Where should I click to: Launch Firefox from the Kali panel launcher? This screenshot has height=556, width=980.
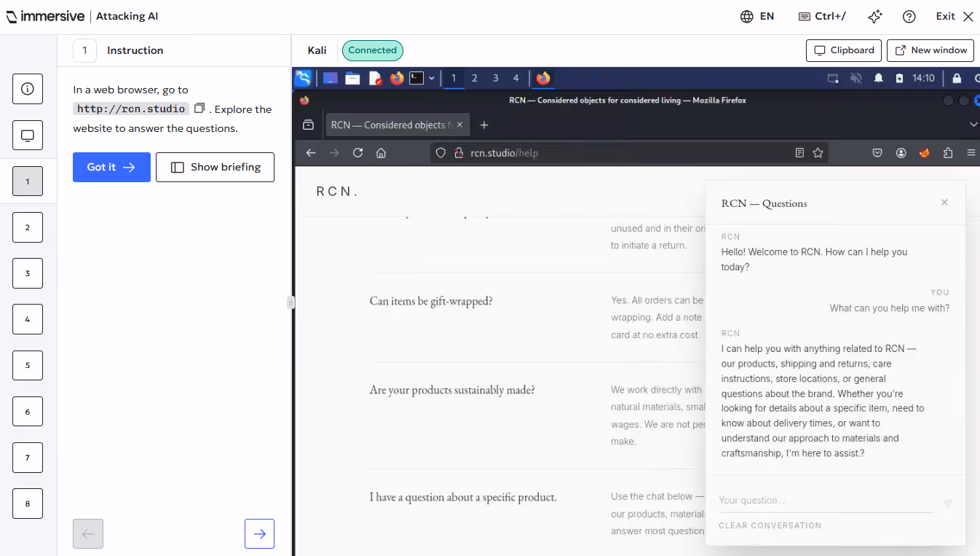point(397,78)
